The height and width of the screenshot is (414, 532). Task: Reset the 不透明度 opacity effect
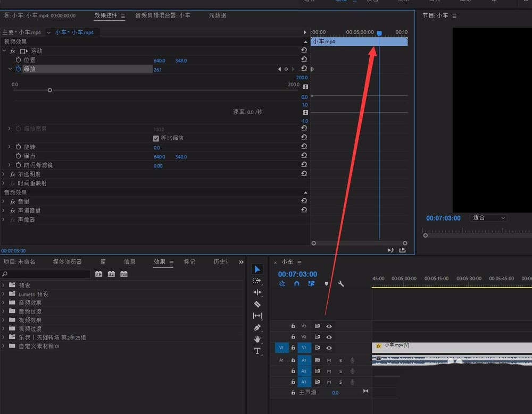click(304, 174)
